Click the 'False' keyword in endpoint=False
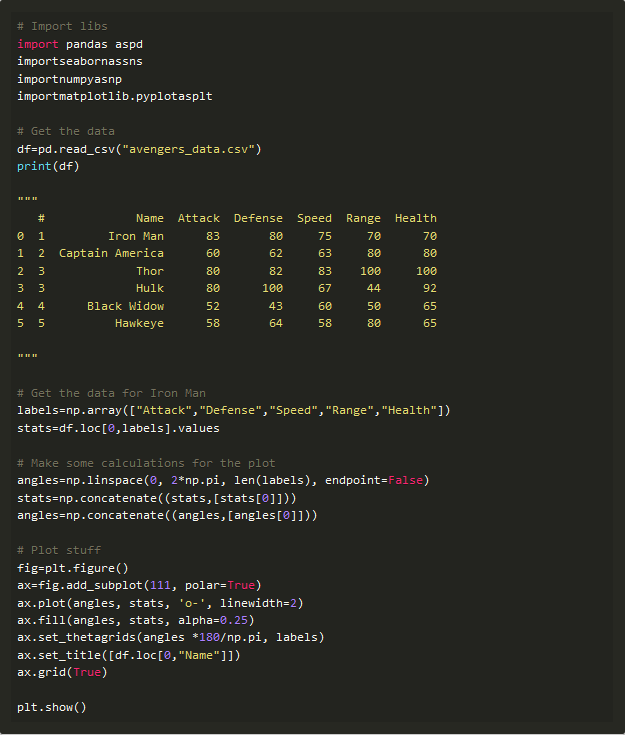This screenshot has width=625, height=735. [x=406, y=480]
